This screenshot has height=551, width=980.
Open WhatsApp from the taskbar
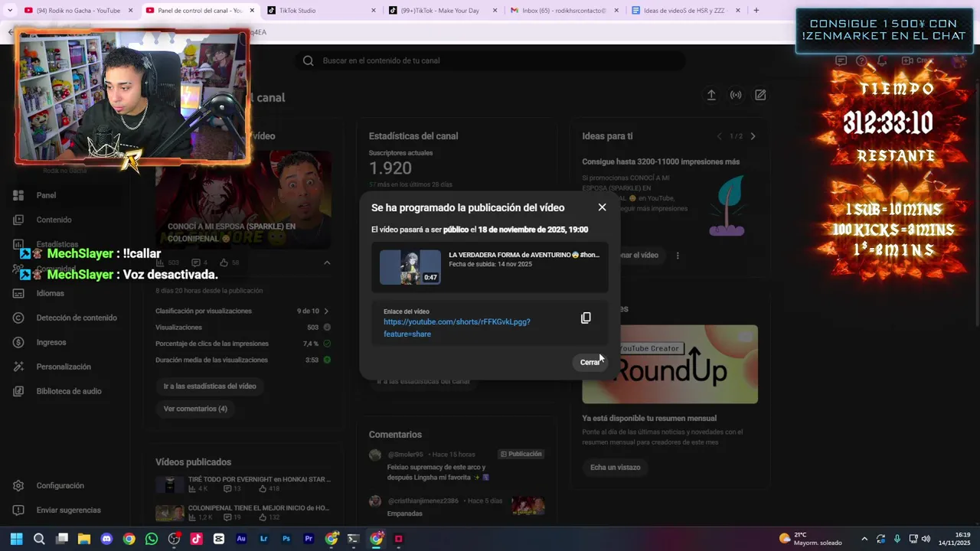152,539
